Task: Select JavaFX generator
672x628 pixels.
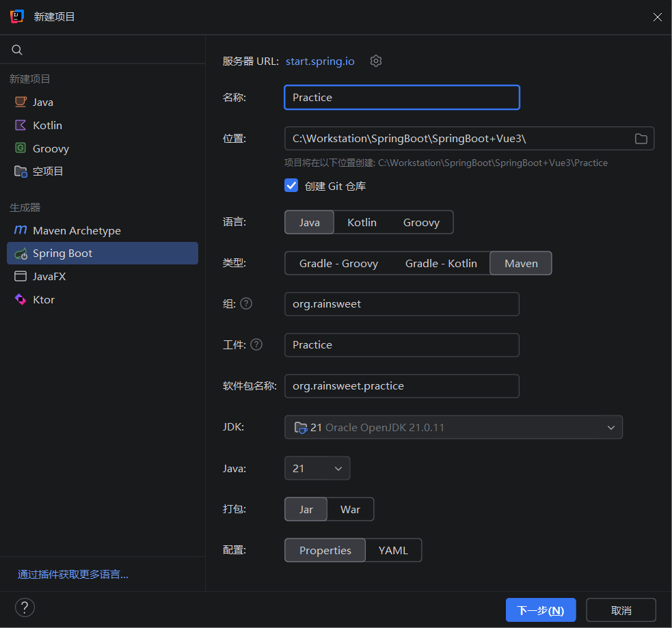Action: pos(103,276)
